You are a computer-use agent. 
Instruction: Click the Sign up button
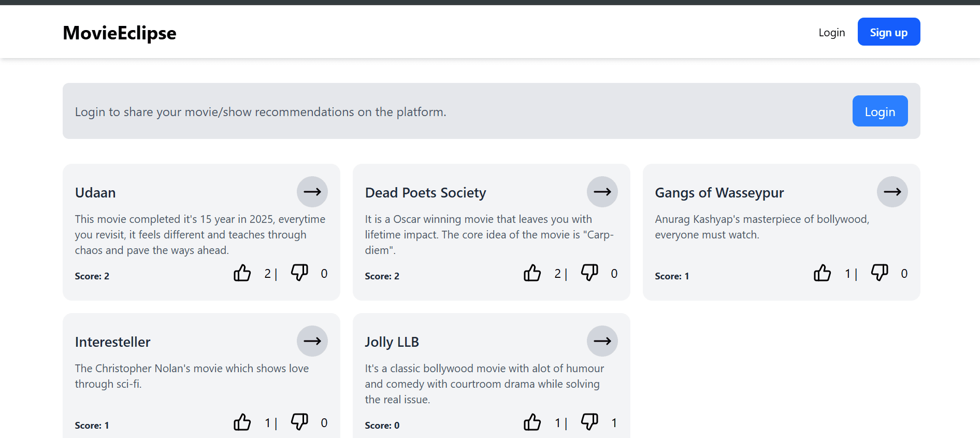[x=888, y=32]
